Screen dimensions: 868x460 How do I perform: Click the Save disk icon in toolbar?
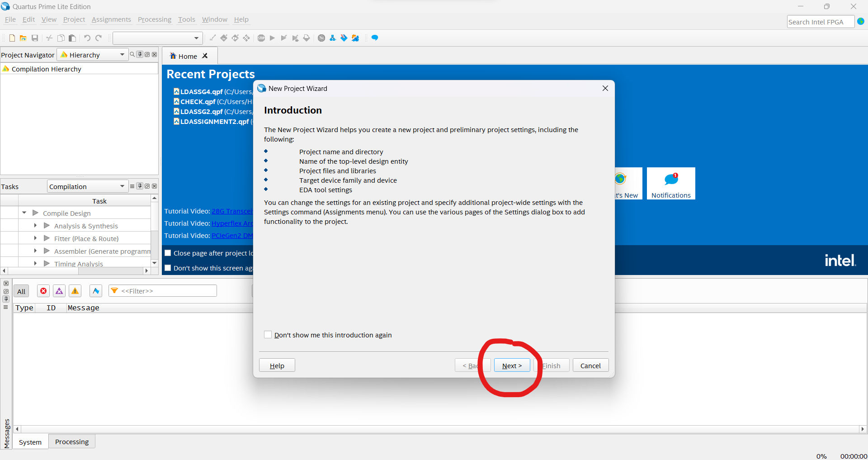[35, 38]
